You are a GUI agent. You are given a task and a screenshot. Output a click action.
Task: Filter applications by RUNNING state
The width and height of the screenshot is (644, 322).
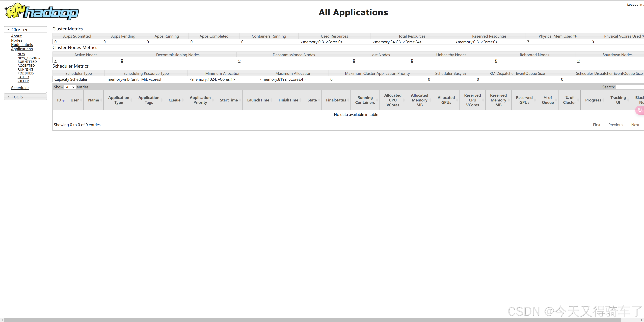tap(25, 69)
